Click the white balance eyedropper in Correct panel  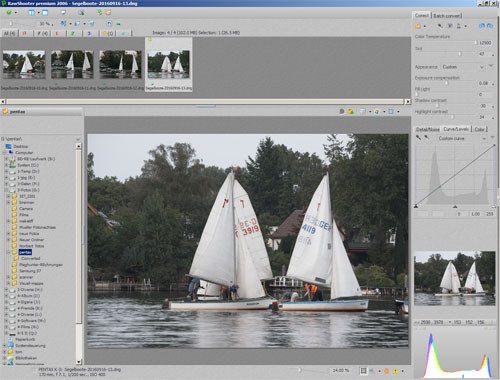click(x=440, y=26)
